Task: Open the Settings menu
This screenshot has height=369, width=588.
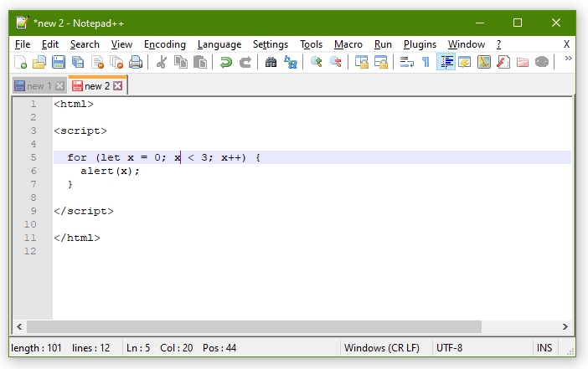Action: click(x=271, y=44)
